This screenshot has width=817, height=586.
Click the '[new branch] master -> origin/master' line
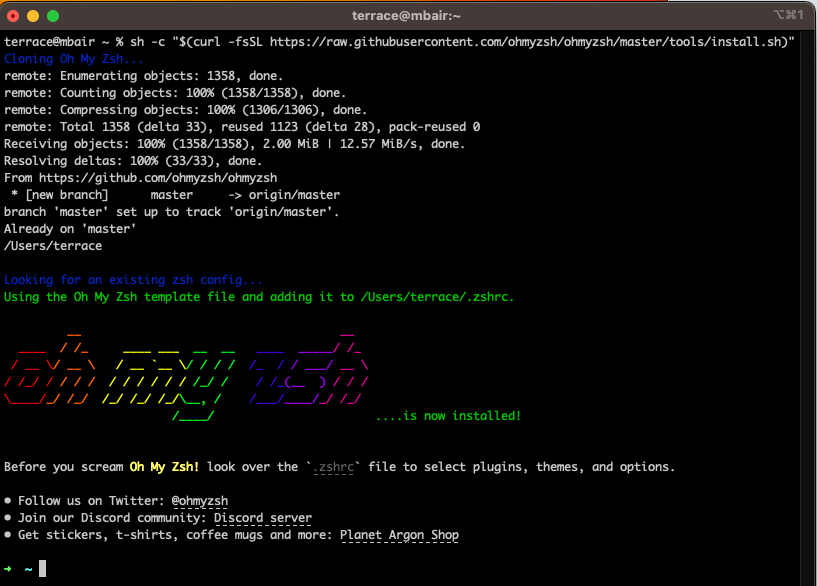pos(176,195)
